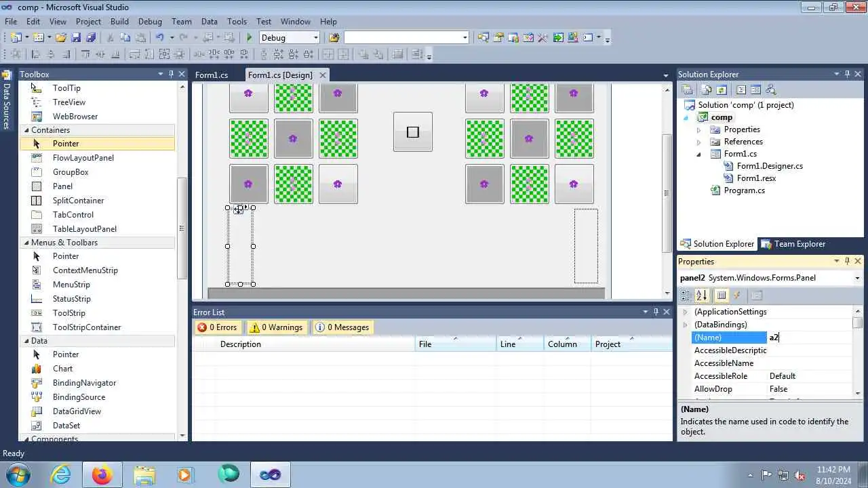Expand the (ApplicationSettings) property
This screenshot has height=488, width=868.
click(685, 312)
